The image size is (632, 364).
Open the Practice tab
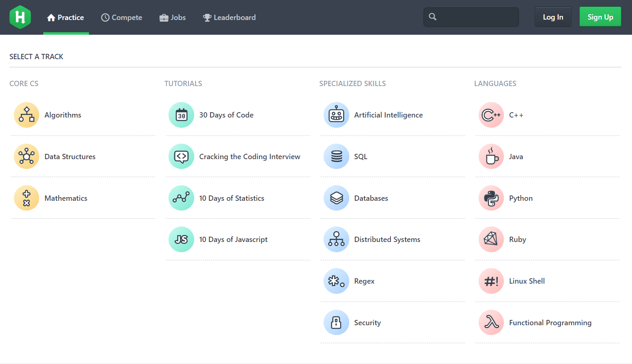(66, 18)
